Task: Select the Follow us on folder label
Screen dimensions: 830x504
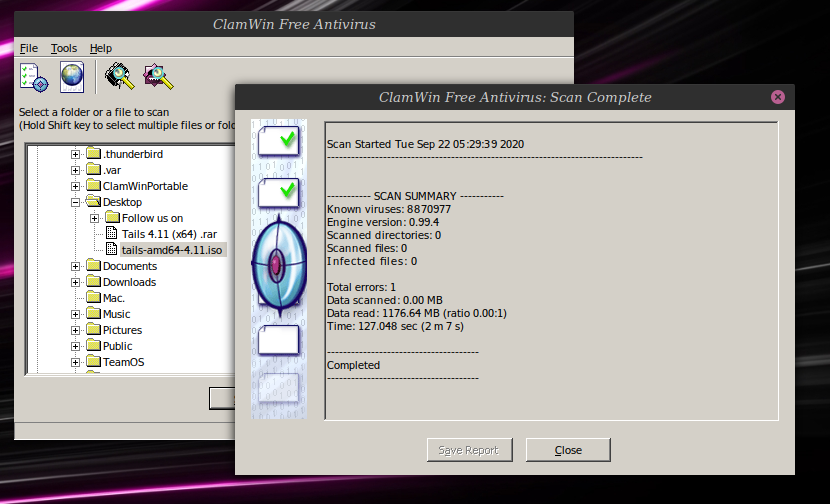Action: click(152, 218)
